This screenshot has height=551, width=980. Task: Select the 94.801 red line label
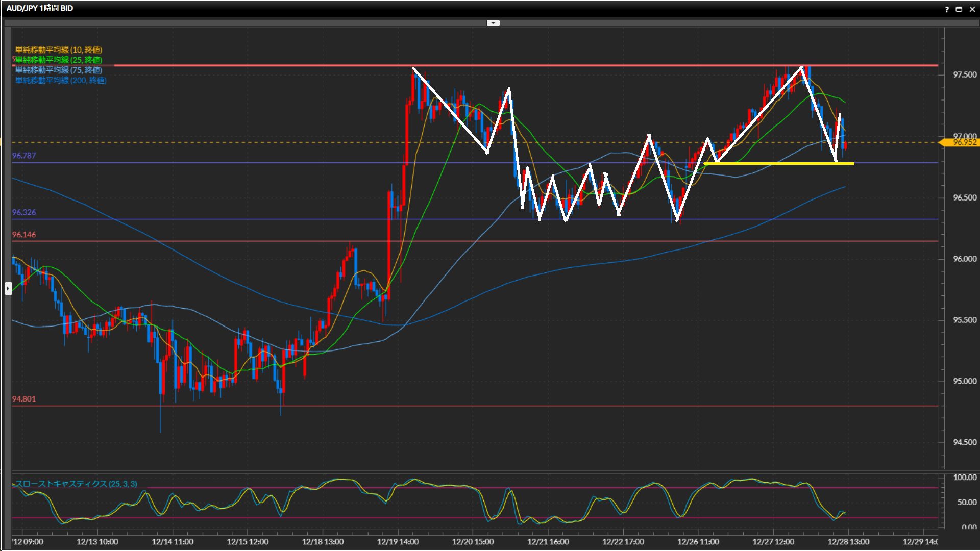(24, 399)
